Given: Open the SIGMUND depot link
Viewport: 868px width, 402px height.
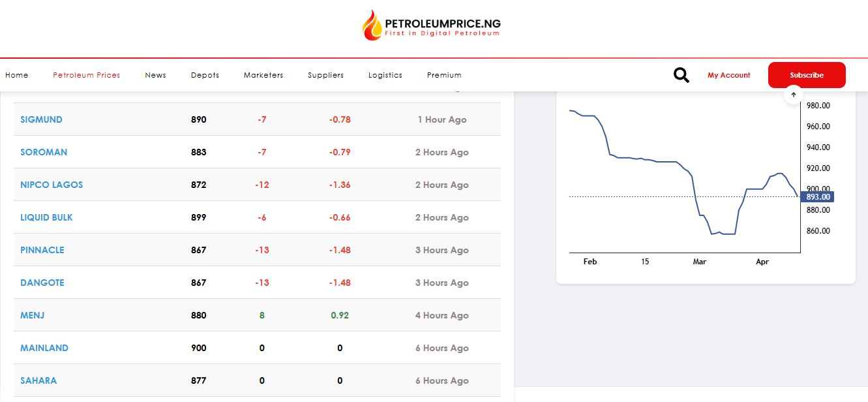Looking at the screenshot, I should pyautogui.click(x=41, y=119).
